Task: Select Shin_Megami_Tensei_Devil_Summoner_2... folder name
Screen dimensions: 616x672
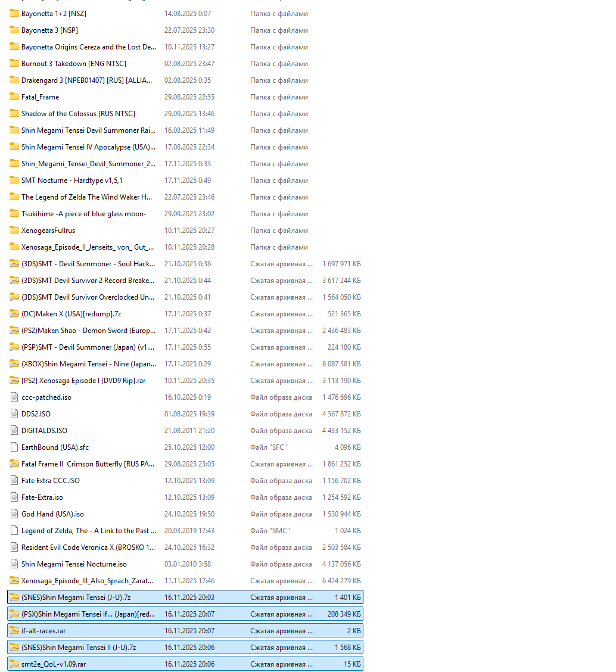Action: coord(88,164)
